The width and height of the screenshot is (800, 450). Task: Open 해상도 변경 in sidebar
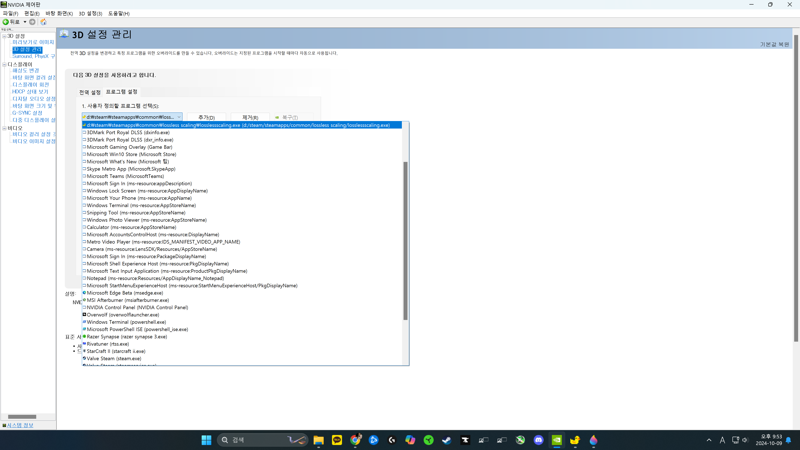pyautogui.click(x=26, y=70)
